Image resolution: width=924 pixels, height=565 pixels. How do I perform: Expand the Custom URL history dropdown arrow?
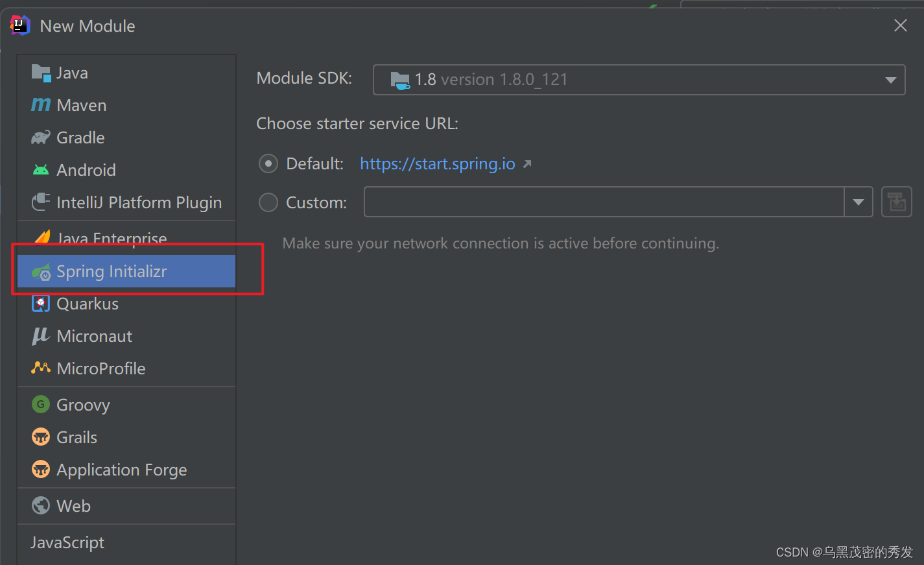coord(859,202)
